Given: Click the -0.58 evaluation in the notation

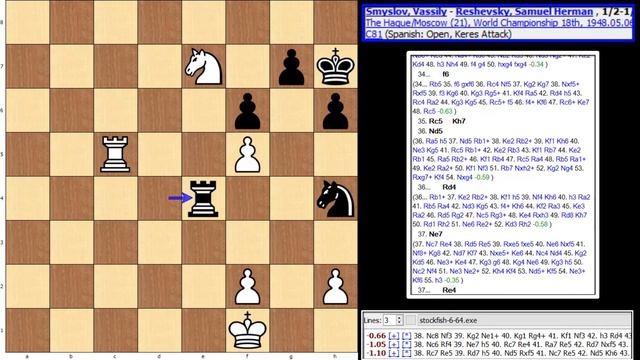Looking at the screenshot, I should [x=540, y=224].
